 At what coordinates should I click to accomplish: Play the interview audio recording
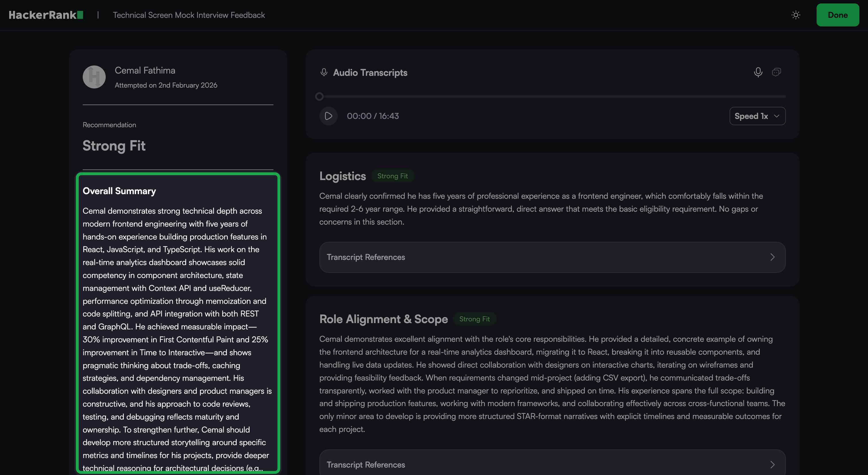(x=328, y=116)
